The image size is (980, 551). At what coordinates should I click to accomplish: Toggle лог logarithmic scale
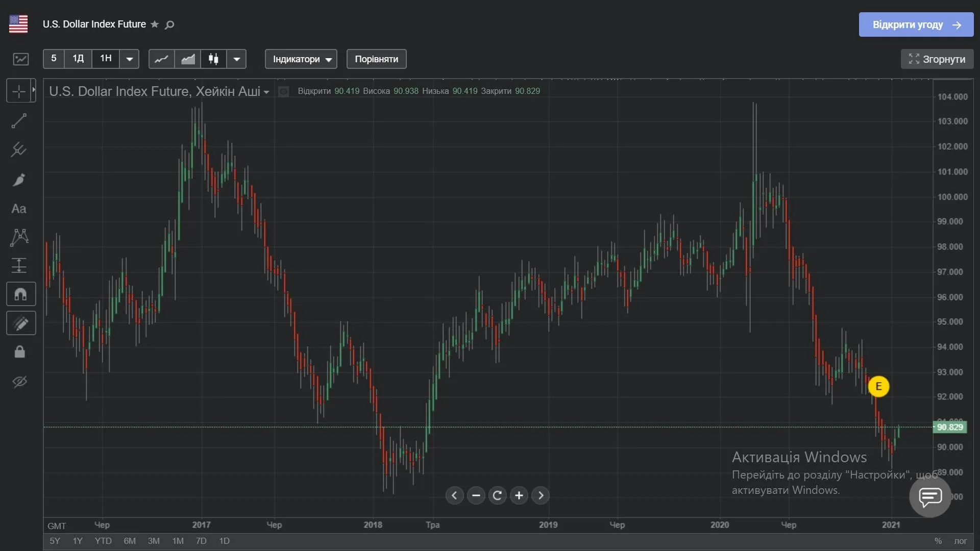point(961,541)
